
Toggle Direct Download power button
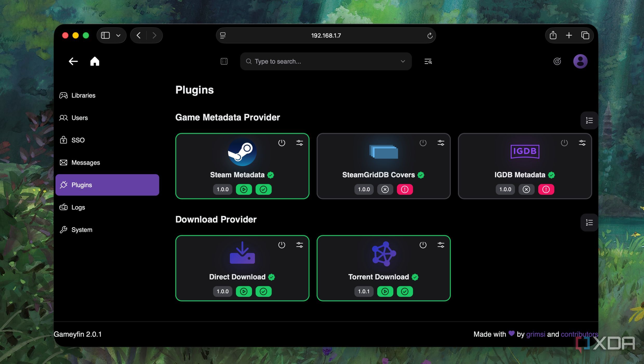tap(282, 245)
